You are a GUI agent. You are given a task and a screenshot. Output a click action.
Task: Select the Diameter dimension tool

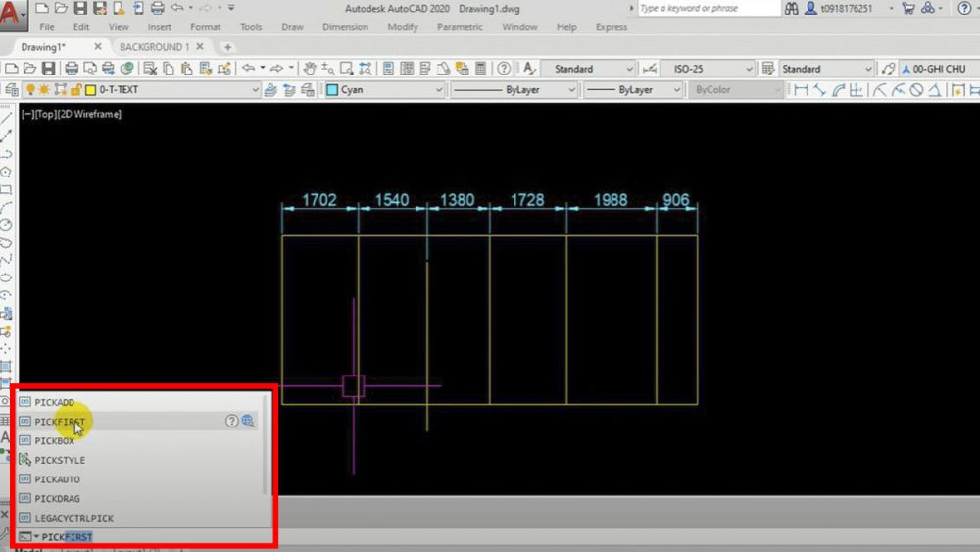916,90
